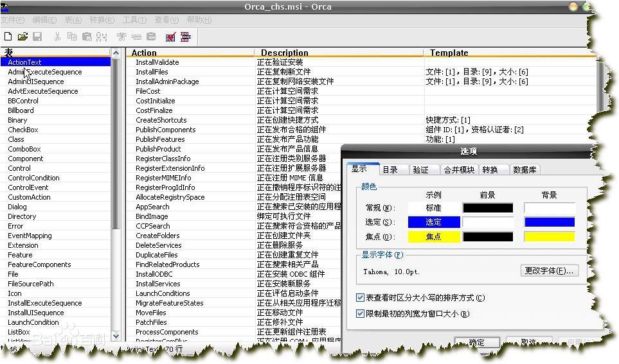Open the 转换(R) menu
This screenshot has height=364, width=619.
(102, 20)
